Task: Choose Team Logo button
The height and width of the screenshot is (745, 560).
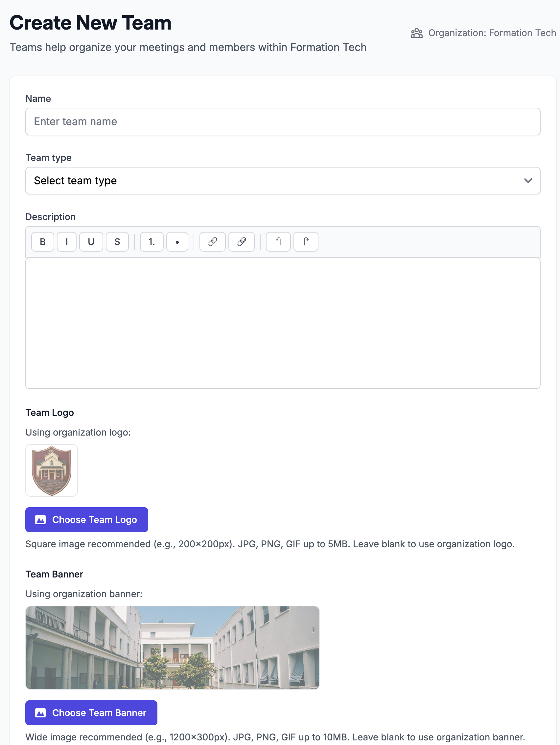Action: coord(86,520)
